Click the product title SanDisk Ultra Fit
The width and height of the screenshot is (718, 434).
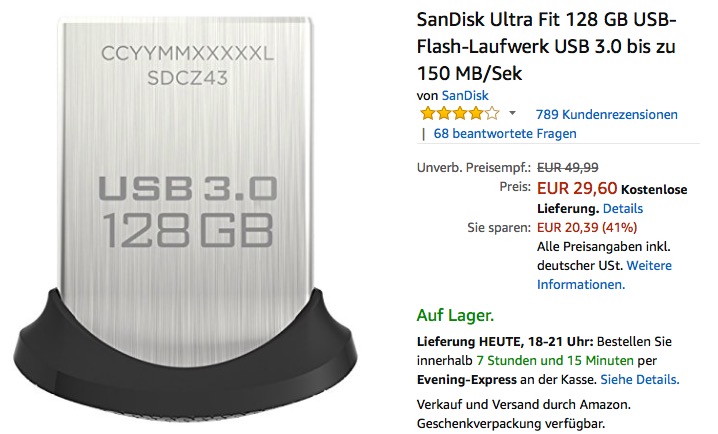tap(546, 46)
